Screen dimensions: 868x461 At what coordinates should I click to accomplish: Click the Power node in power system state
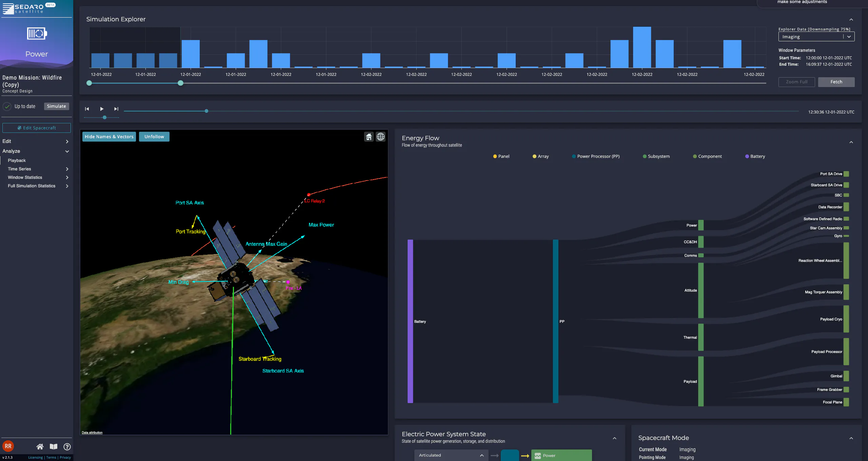561,455
